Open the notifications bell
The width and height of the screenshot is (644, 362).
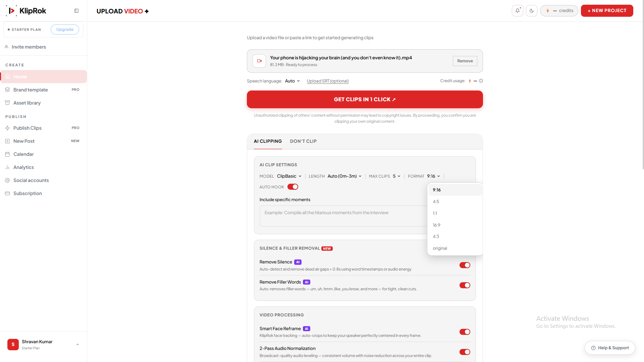click(x=518, y=11)
